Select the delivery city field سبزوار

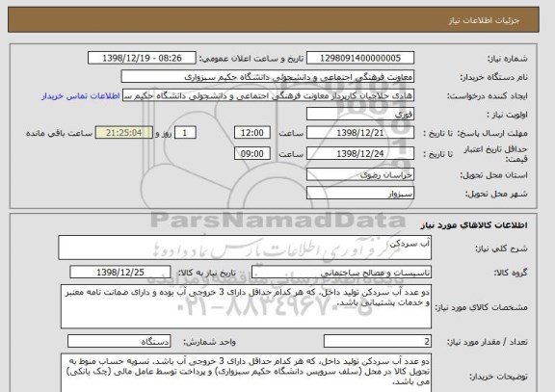[x=360, y=194]
